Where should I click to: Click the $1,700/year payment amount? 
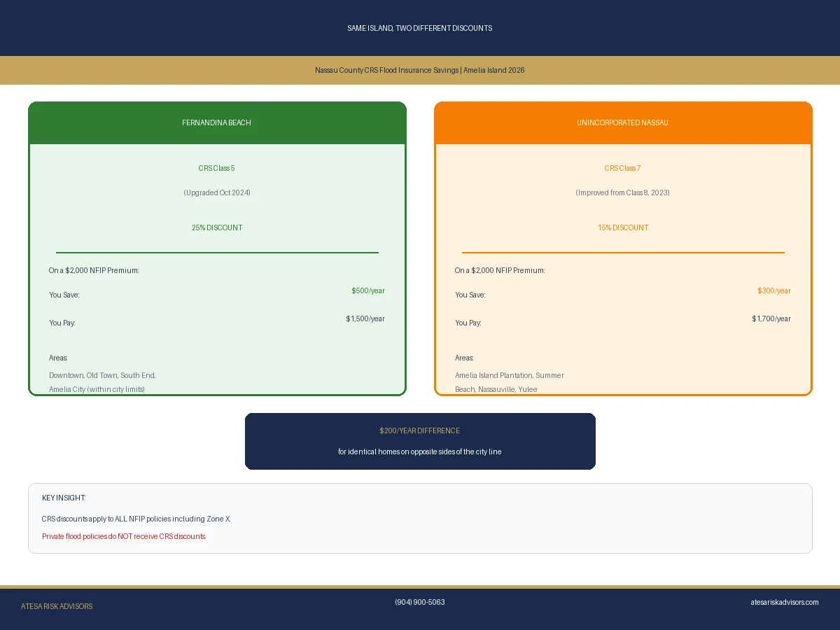click(771, 318)
